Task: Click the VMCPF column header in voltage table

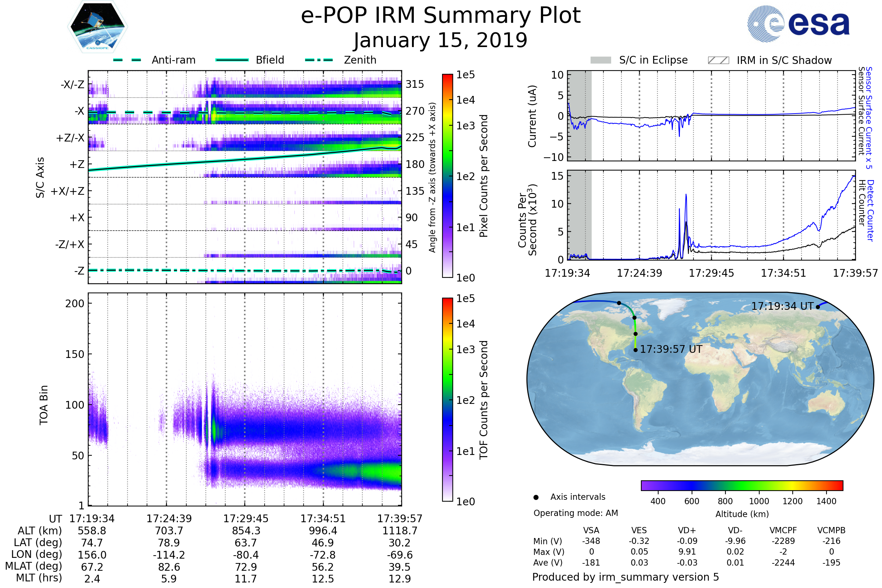Action: 783,530
